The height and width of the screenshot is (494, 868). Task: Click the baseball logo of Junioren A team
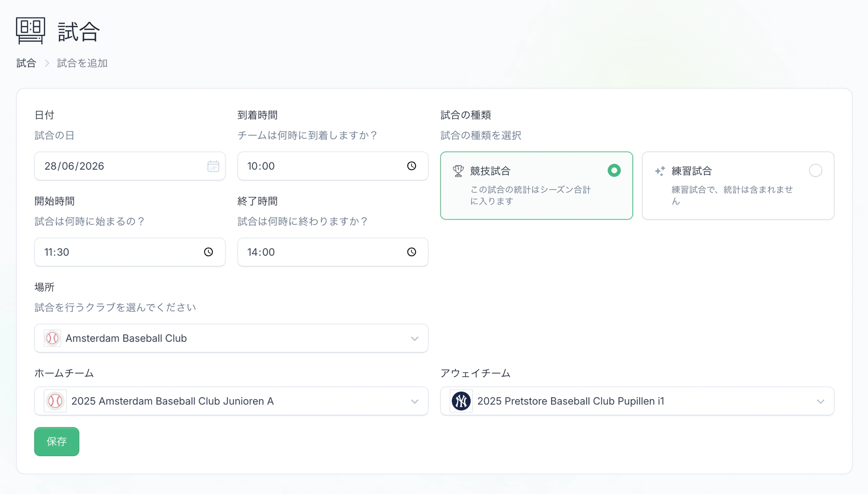[x=55, y=401]
